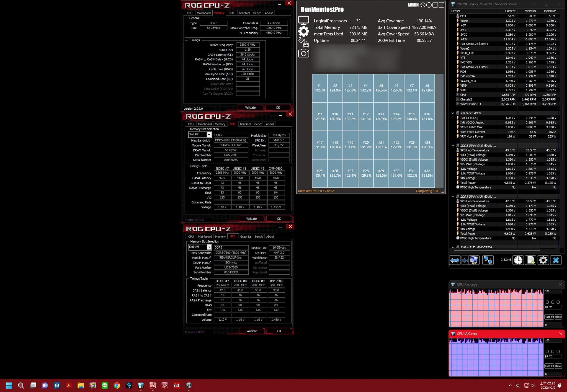Launch LINE from the taskbar

click(105, 385)
